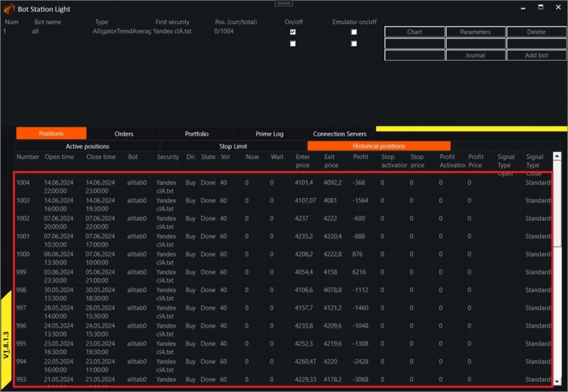
Task: Click the positions table vertical scrollbar thumb
Action: coord(557,202)
